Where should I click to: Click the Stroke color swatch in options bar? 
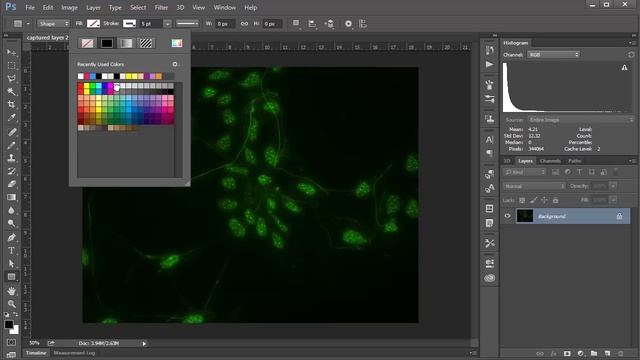pyautogui.click(x=129, y=24)
